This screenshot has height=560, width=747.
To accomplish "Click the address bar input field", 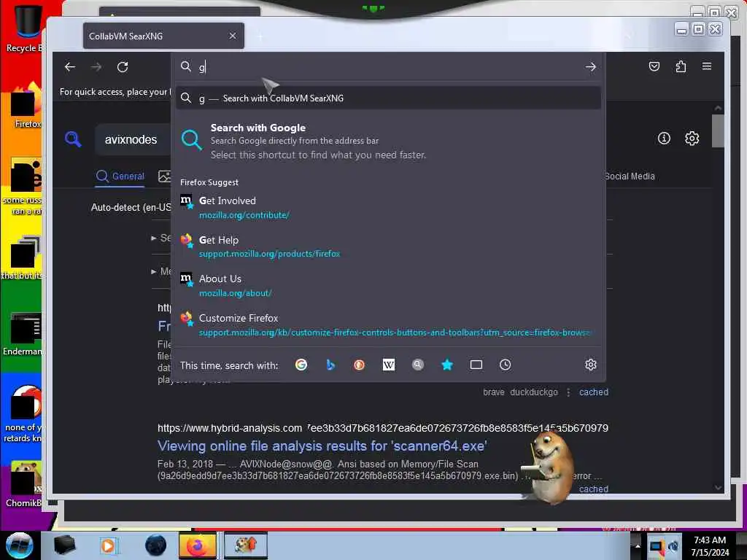I will tap(388, 67).
